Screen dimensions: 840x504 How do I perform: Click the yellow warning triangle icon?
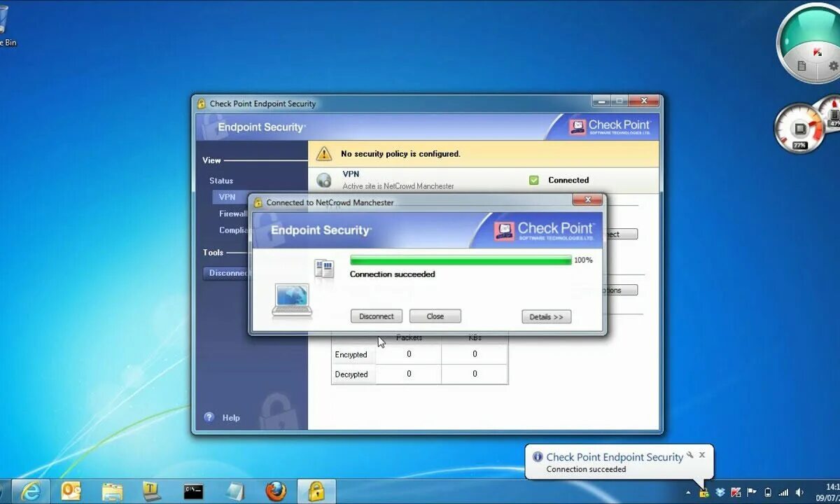(x=323, y=153)
